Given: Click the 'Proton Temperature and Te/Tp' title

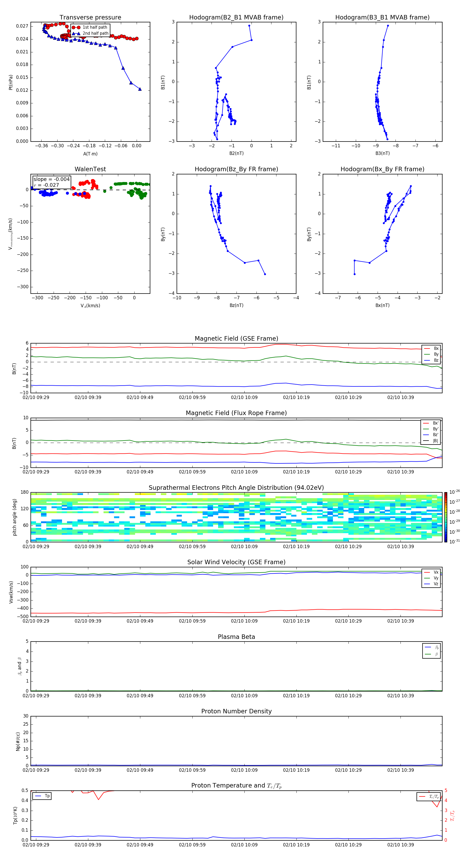Looking at the screenshot, I should point(236,786).
